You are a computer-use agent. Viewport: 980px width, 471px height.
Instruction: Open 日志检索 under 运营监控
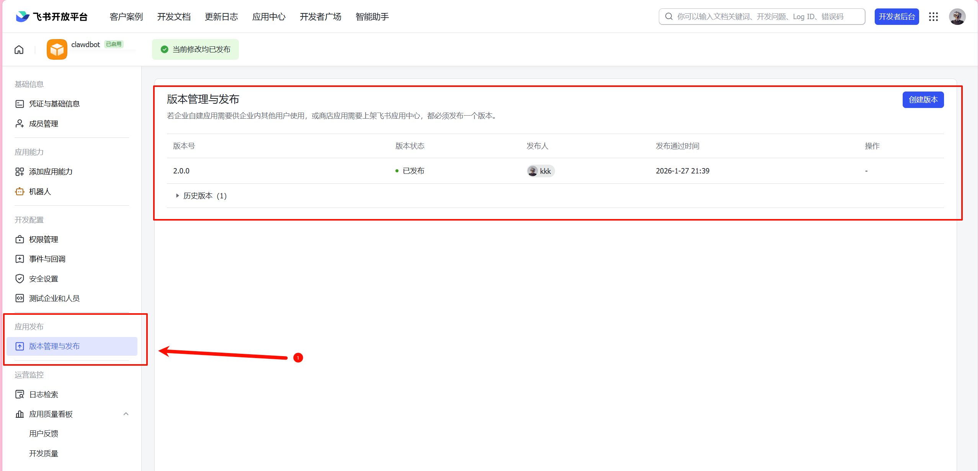pyautogui.click(x=44, y=394)
